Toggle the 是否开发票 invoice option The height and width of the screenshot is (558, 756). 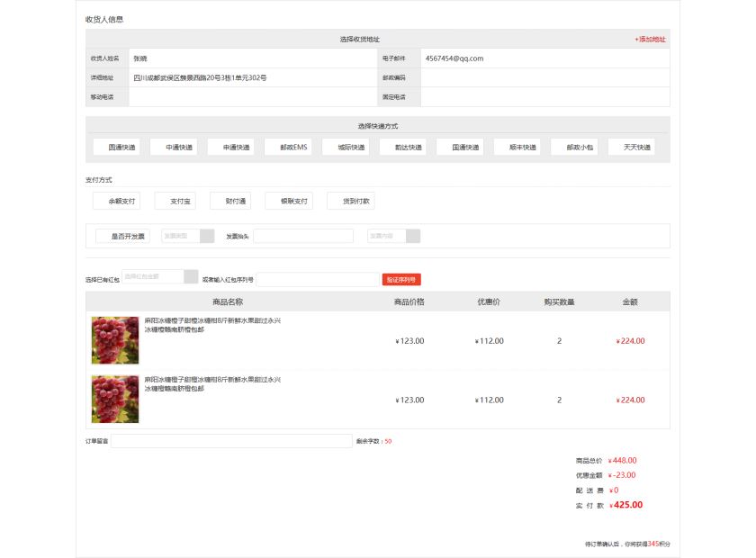click(122, 237)
